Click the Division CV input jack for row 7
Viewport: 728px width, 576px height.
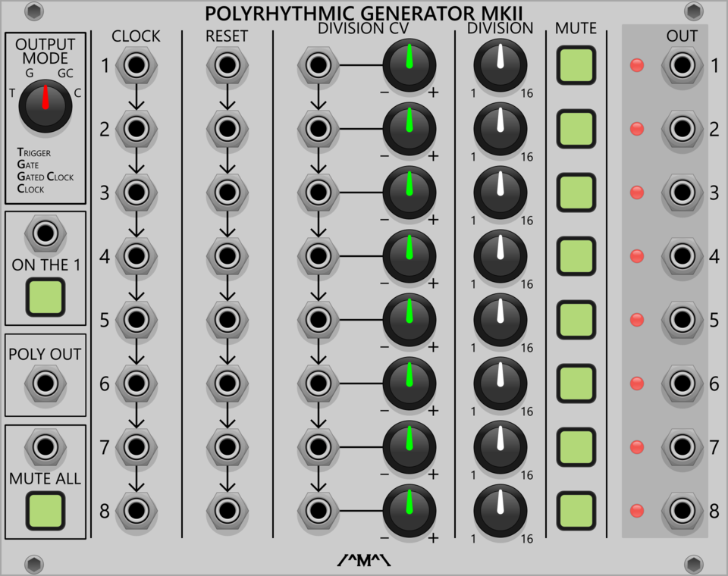coord(318,447)
